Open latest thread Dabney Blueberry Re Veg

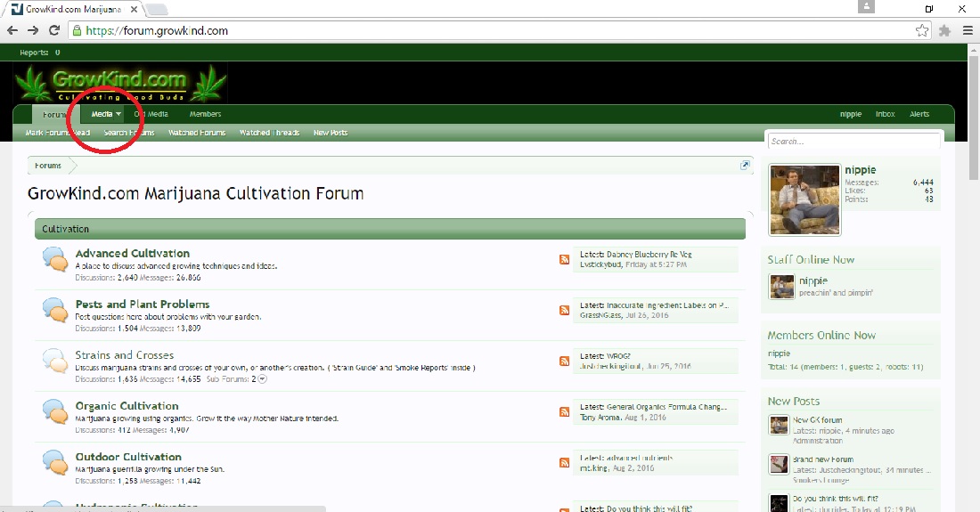pos(649,254)
